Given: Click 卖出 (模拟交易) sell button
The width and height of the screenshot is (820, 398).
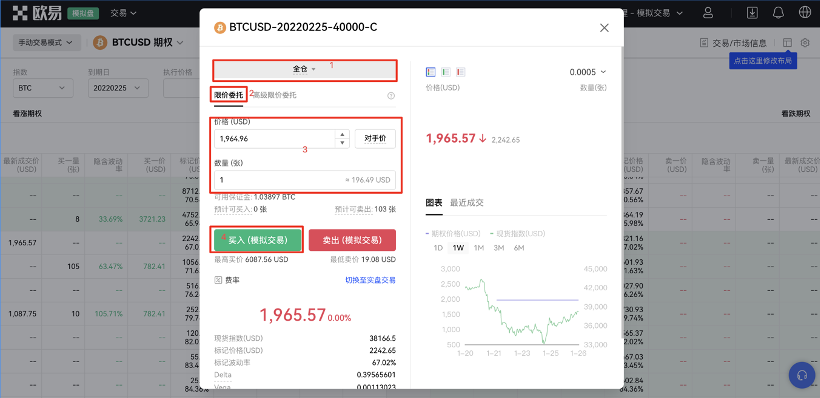Looking at the screenshot, I should (352, 240).
